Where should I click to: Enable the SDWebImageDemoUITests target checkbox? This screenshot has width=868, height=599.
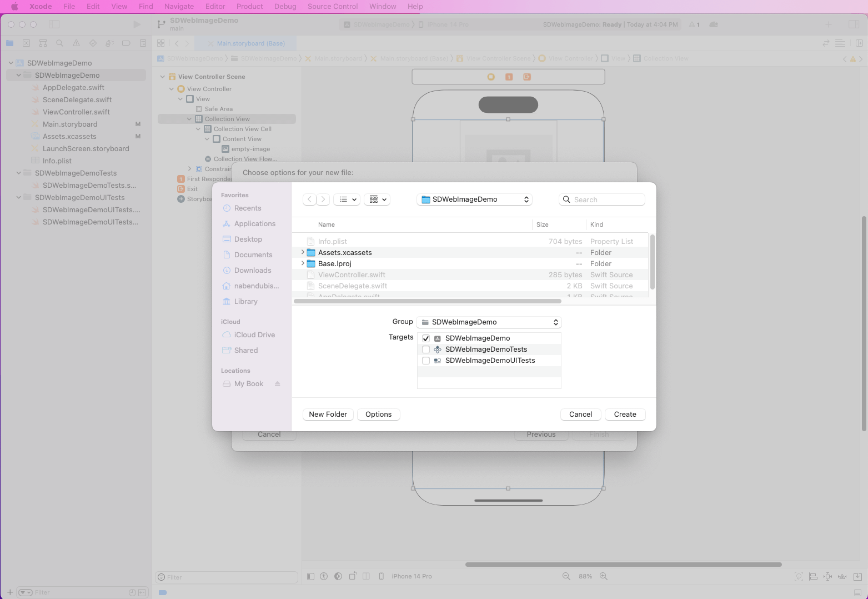point(426,361)
